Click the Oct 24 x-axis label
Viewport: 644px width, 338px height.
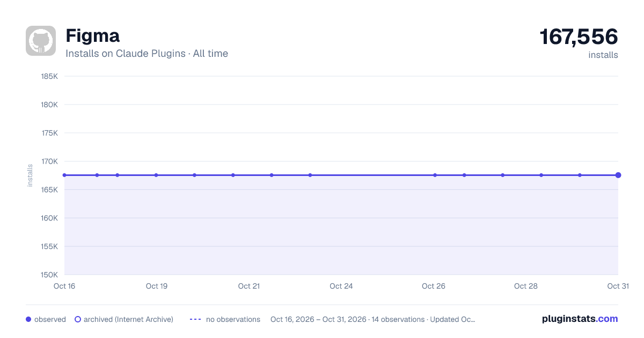tap(341, 286)
